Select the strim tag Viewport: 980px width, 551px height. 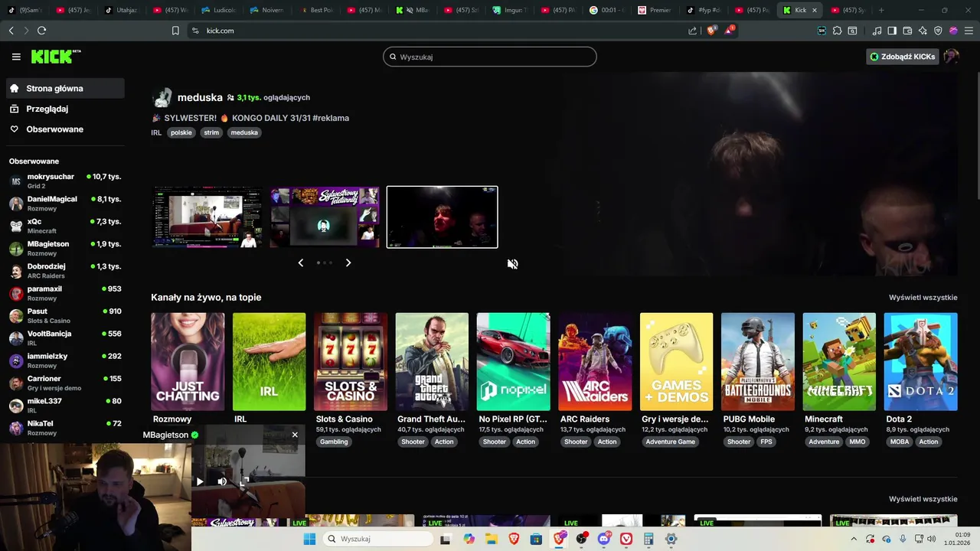tap(211, 132)
